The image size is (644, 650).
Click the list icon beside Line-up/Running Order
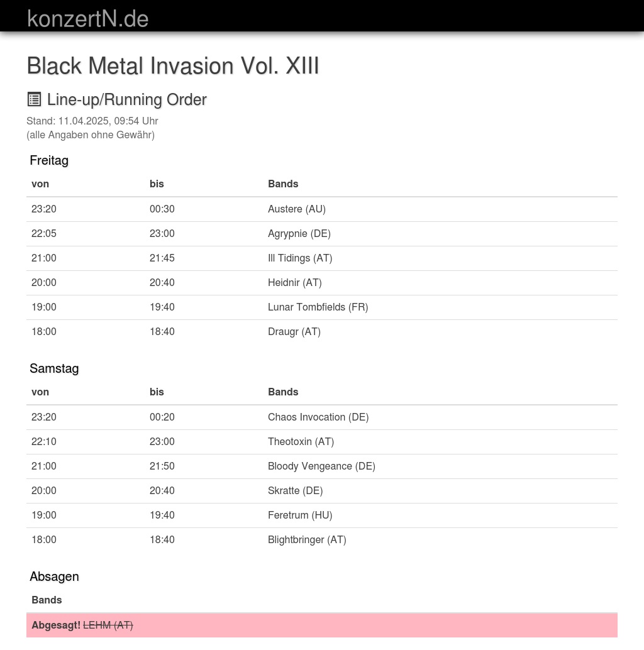pyautogui.click(x=34, y=99)
